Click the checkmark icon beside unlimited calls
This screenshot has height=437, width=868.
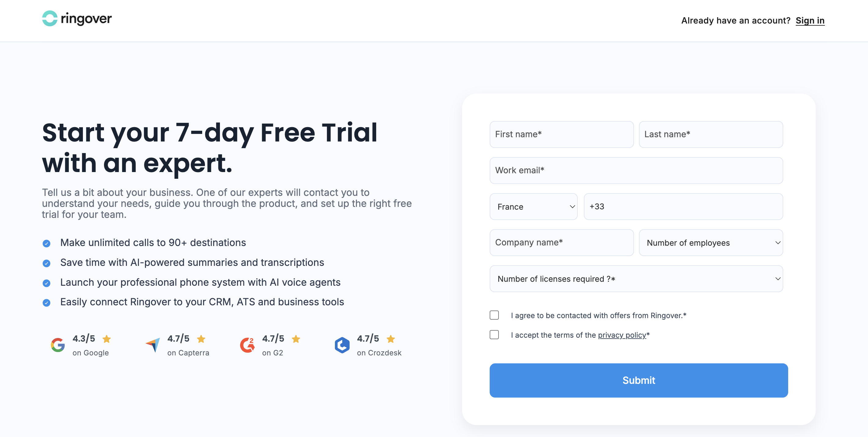click(x=46, y=244)
